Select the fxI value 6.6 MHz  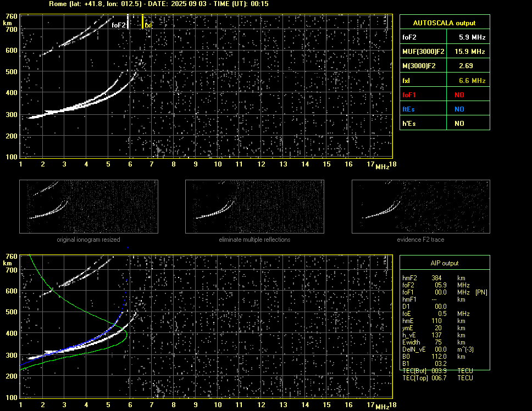(472, 81)
